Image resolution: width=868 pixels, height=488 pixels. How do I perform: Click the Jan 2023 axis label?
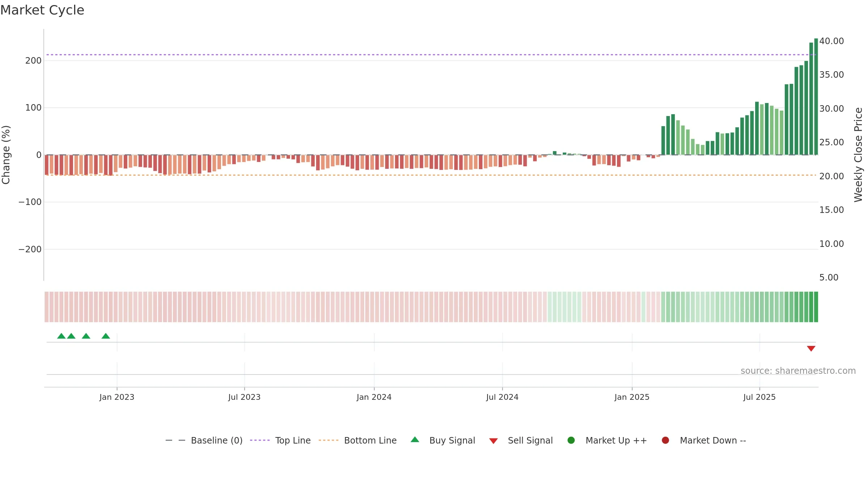point(117,397)
